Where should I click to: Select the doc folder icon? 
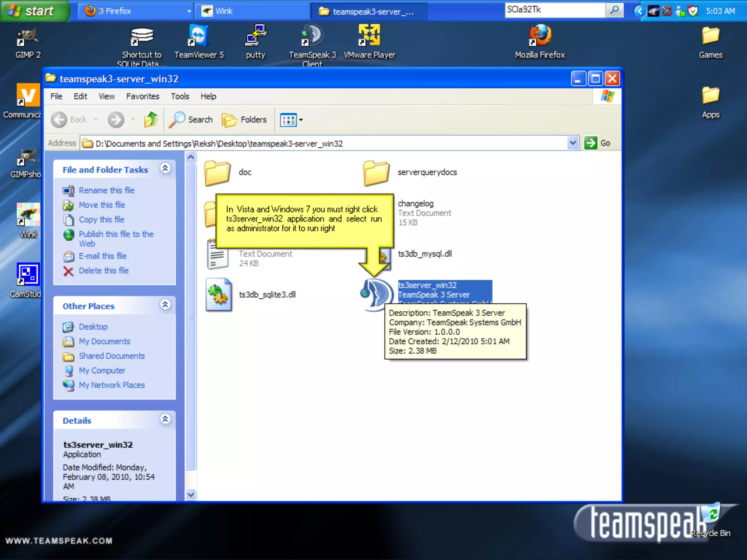(x=217, y=172)
